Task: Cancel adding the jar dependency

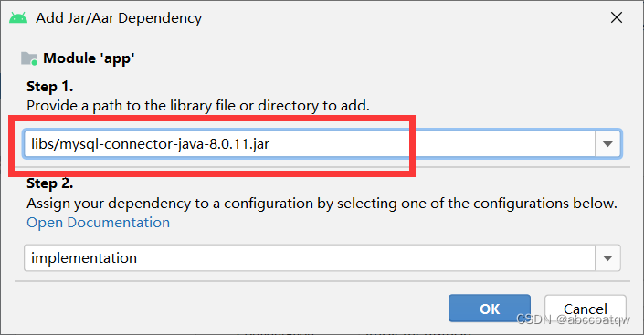Action: [x=586, y=309]
